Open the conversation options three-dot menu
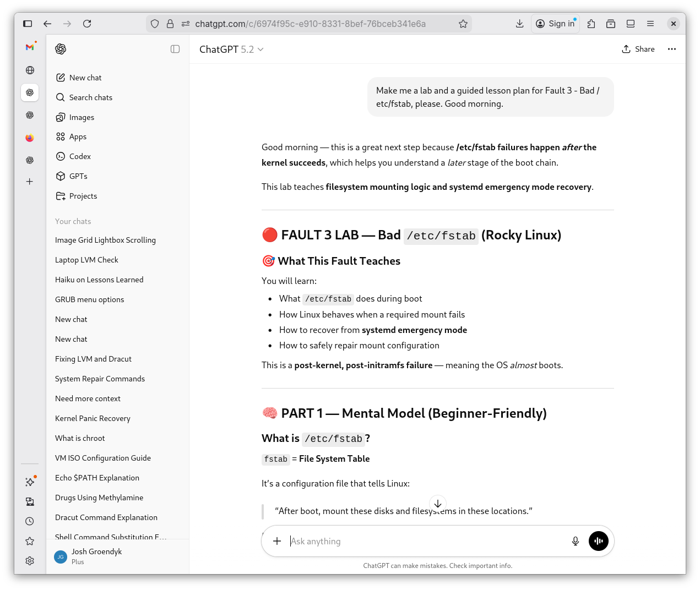The image size is (700, 590). click(671, 49)
